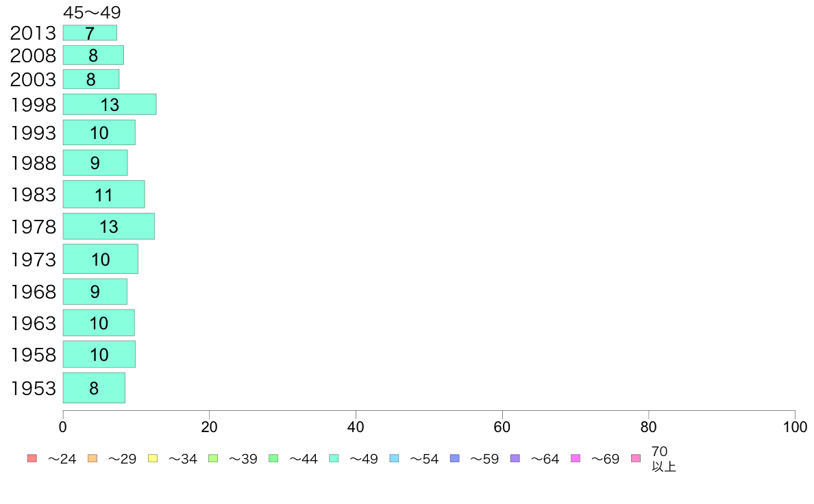Click the 1998 bar showing 13
This screenshot has height=504, width=814.
point(110,104)
